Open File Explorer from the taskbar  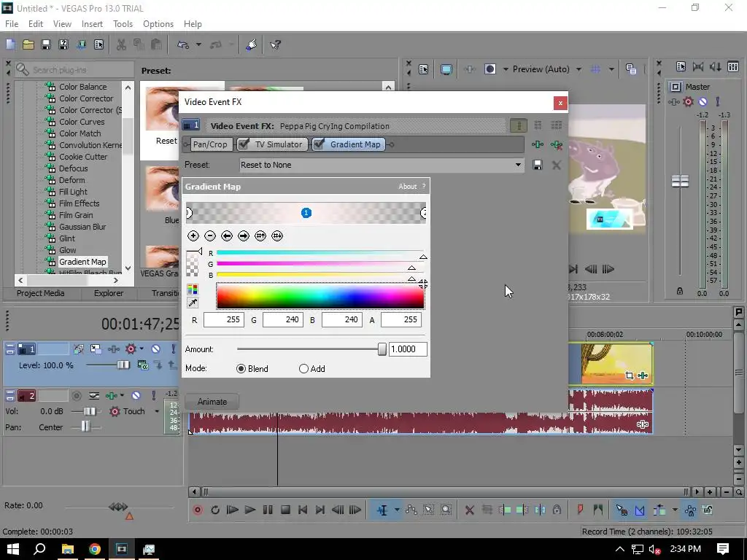(x=67, y=549)
